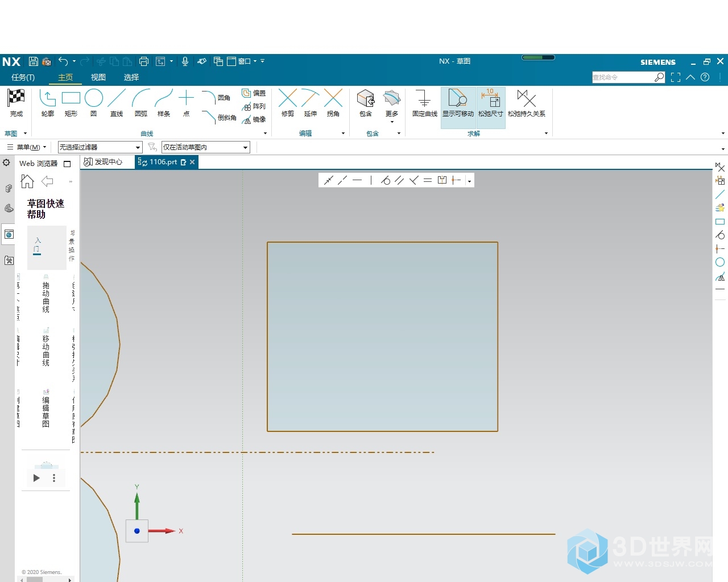Click the Fix Curve (固定曲线) tool
The width and height of the screenshot is (728, 582).
click(425, 103)
